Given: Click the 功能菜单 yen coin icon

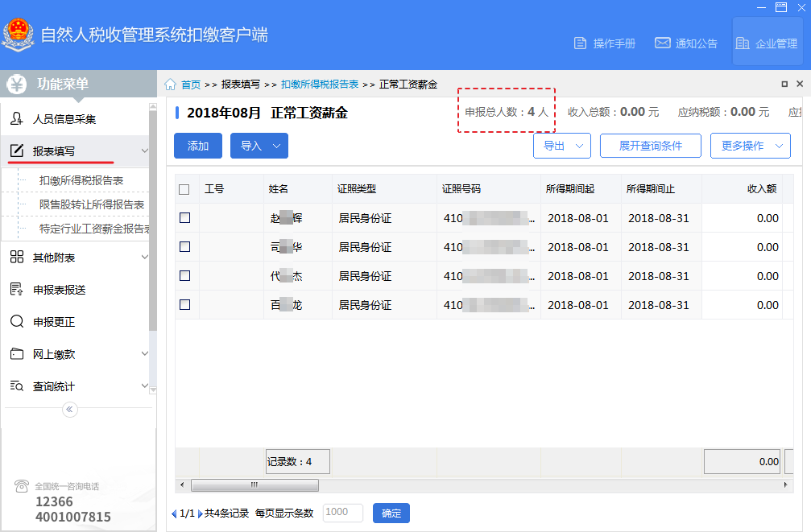Looking at the screenshot, I should coord(17,84).
